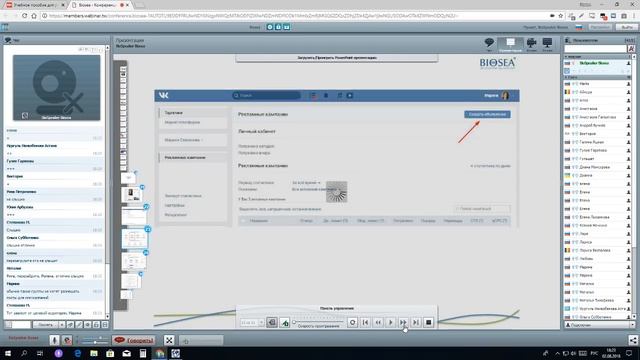640x360 pixels.
Task: Click the stop playback button
Action: click(428, 322)
